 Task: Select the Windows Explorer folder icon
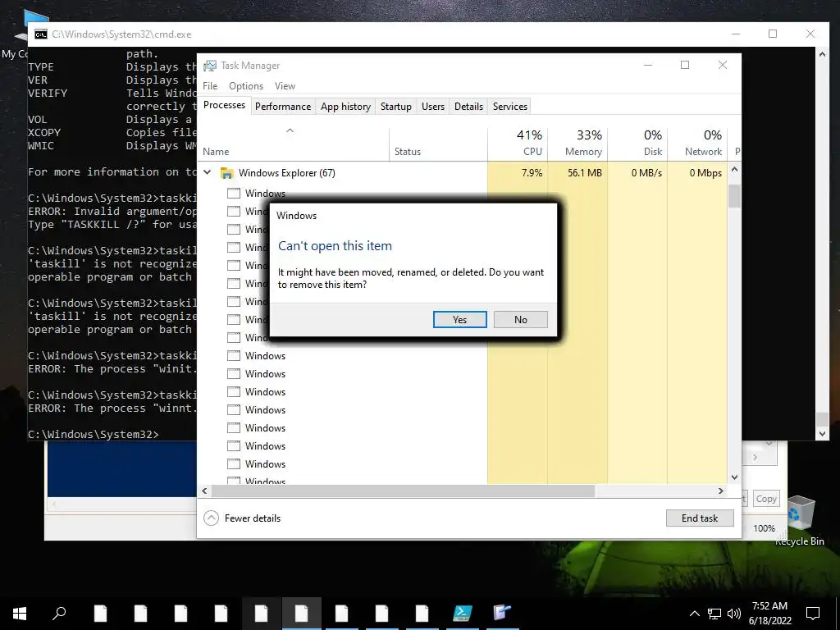coord(226,173)
